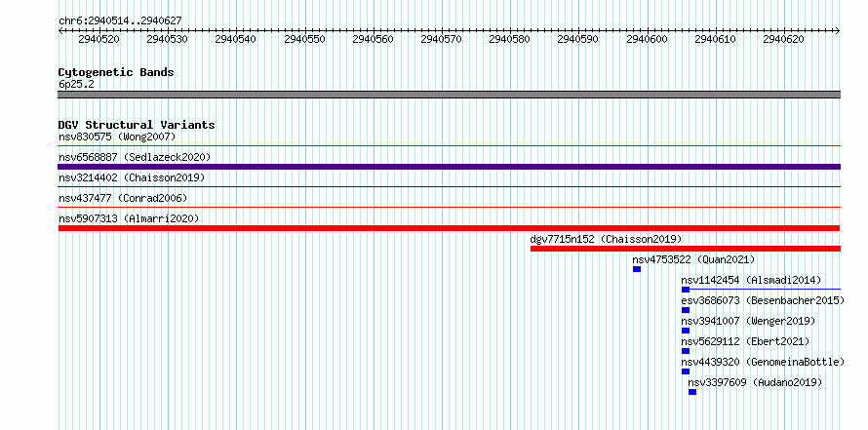Click ruler position 2940560

coord(374,39)
